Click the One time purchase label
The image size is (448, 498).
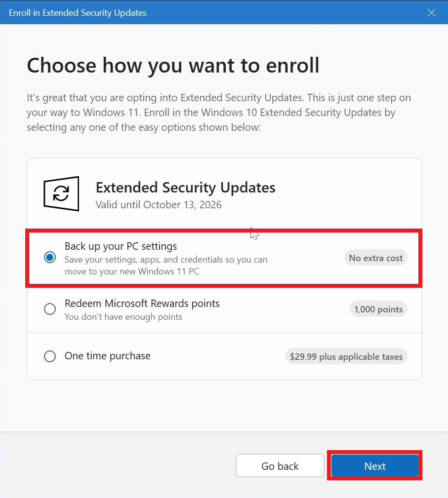(107, 356)
